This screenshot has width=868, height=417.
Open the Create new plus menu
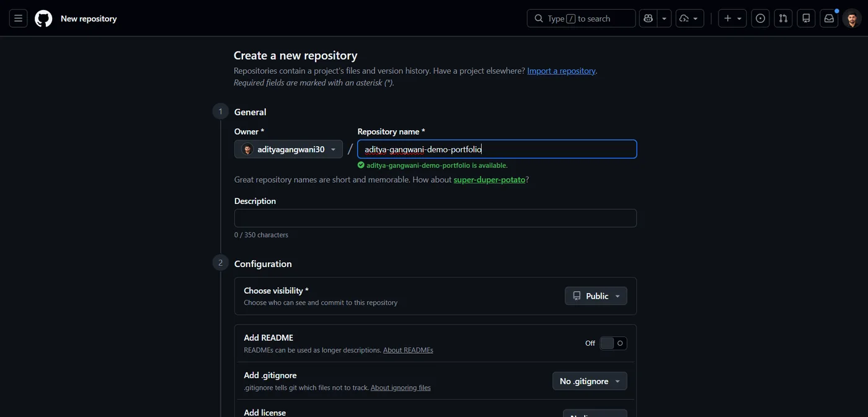732,19
